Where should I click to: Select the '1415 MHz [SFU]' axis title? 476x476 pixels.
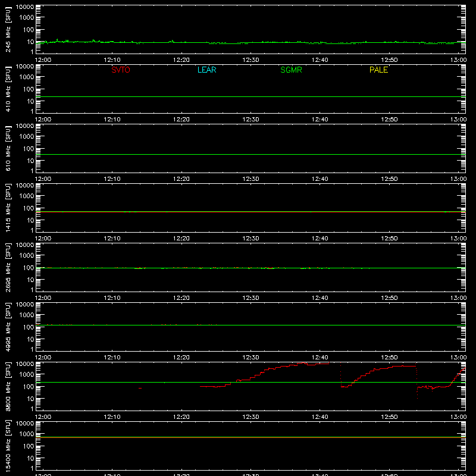(8, 208)
